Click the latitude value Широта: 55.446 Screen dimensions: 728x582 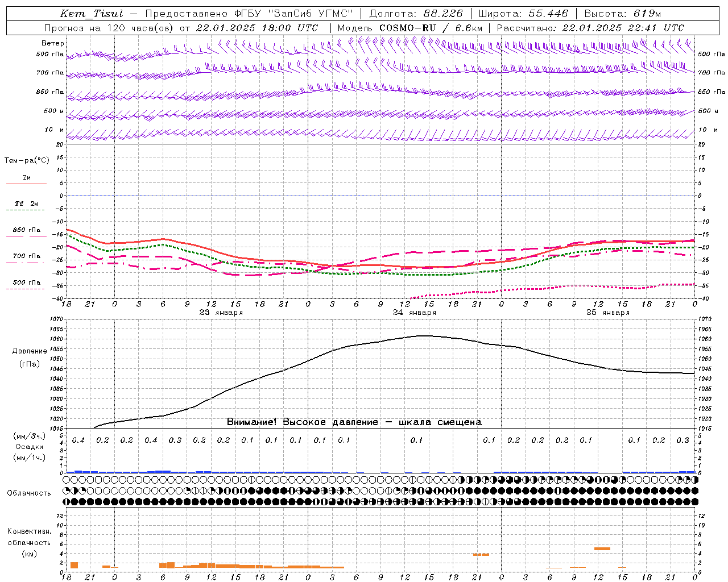click(x=523, y=14)
